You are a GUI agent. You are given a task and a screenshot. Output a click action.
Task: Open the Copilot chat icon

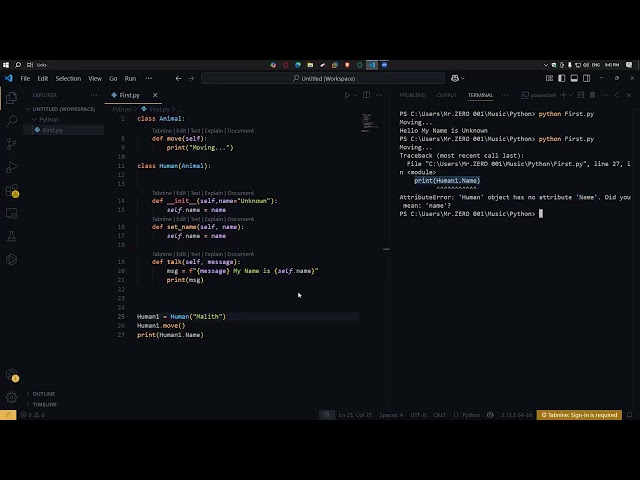[455, 78]
